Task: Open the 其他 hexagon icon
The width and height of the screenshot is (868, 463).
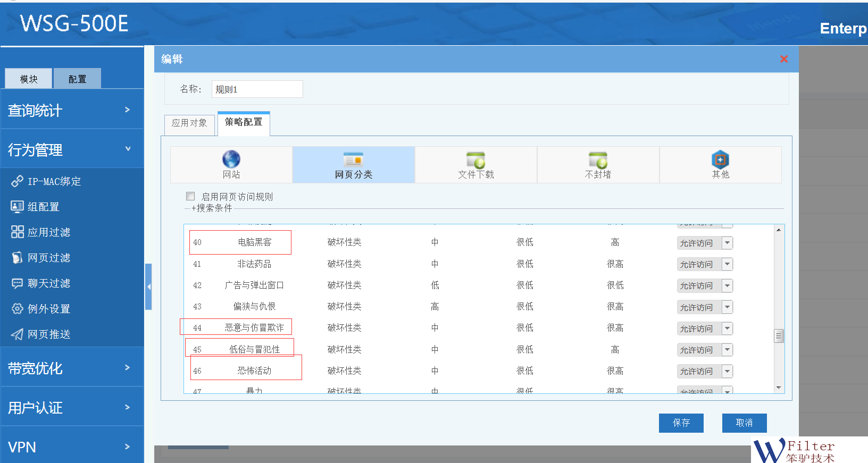Action: click(x=720, y=159)
